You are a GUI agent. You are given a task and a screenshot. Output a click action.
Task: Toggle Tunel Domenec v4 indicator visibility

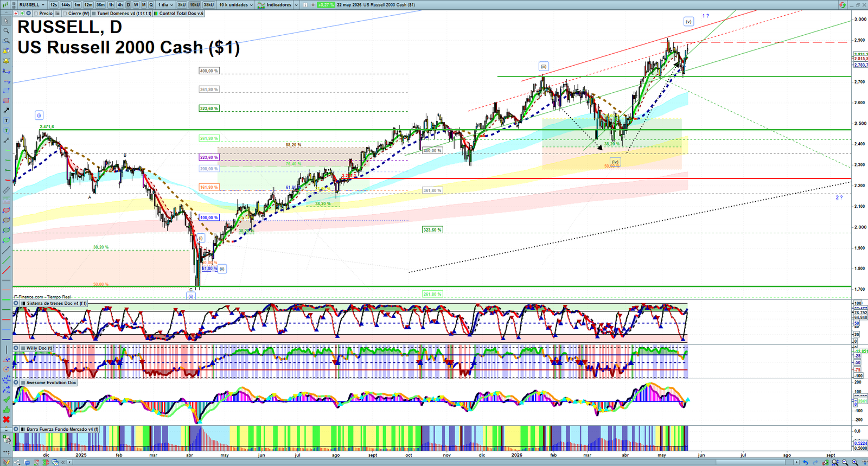click(94, 13)
